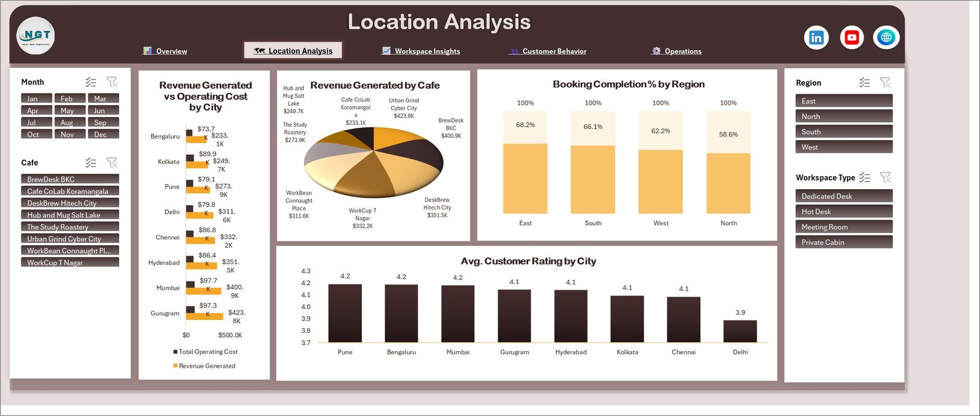Clear the Month slicer filter
Screen dimensions: 980x416
112,82
